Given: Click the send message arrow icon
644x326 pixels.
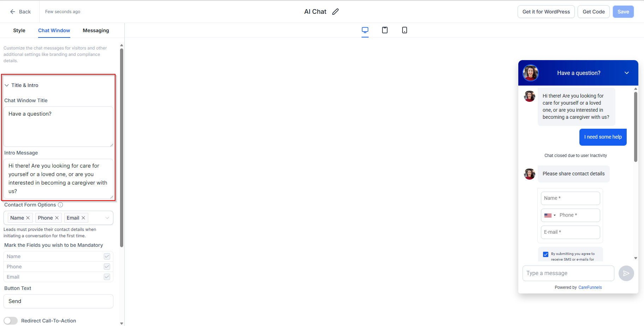Looking at the screenshot, I should tap(626, 273).
